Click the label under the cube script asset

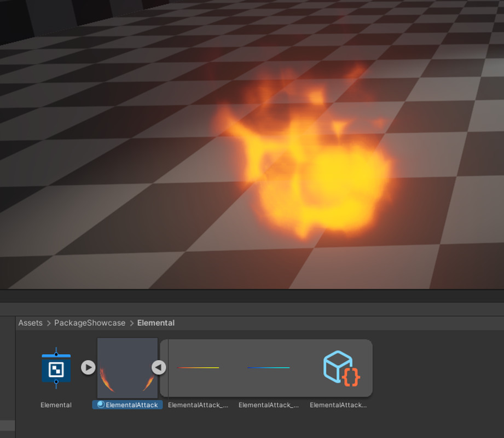point(338,405)
